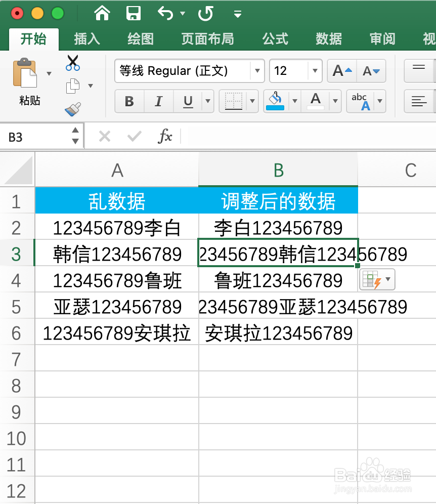Click the Undo arrow in the title bar
436x504 pixels.
point(164,14)
